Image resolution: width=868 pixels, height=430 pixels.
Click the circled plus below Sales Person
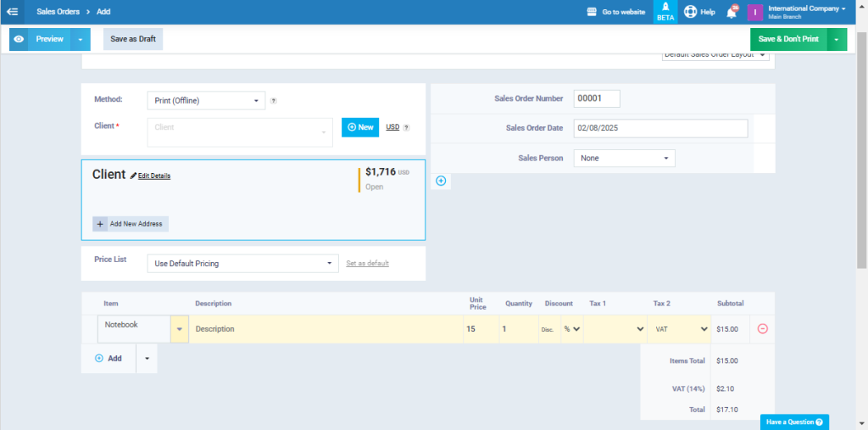[441, 181]
